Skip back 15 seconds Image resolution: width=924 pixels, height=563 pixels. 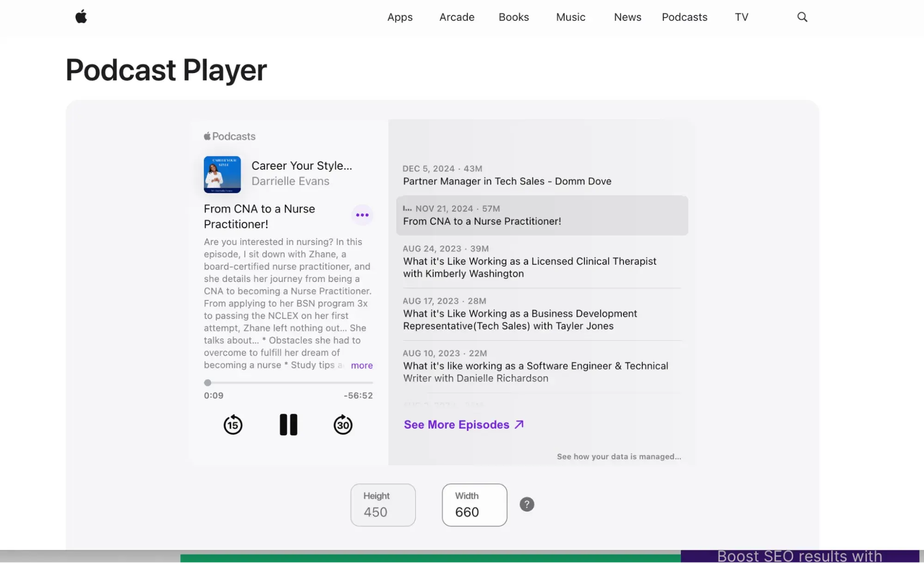pyautogui.click(x=233, y=424)
